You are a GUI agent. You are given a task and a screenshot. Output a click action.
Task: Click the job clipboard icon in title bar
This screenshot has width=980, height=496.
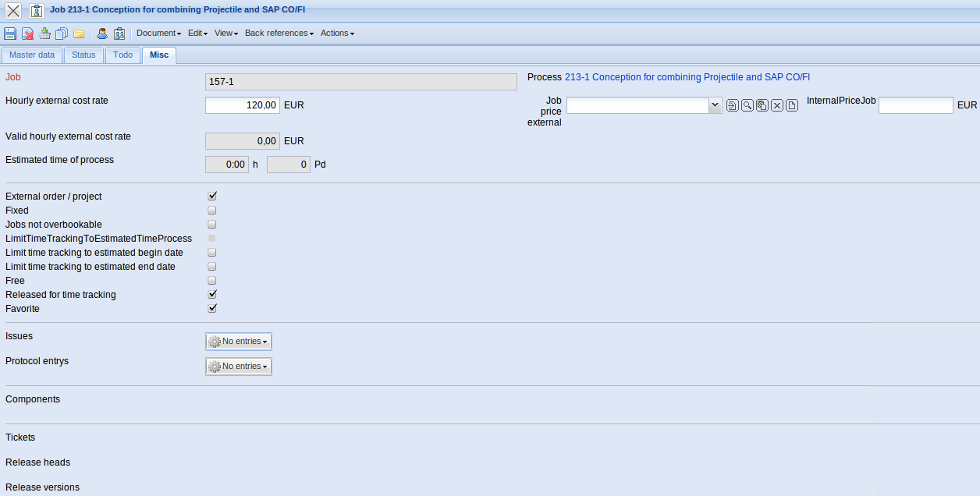pyautogui.click(x=36, y=11)
